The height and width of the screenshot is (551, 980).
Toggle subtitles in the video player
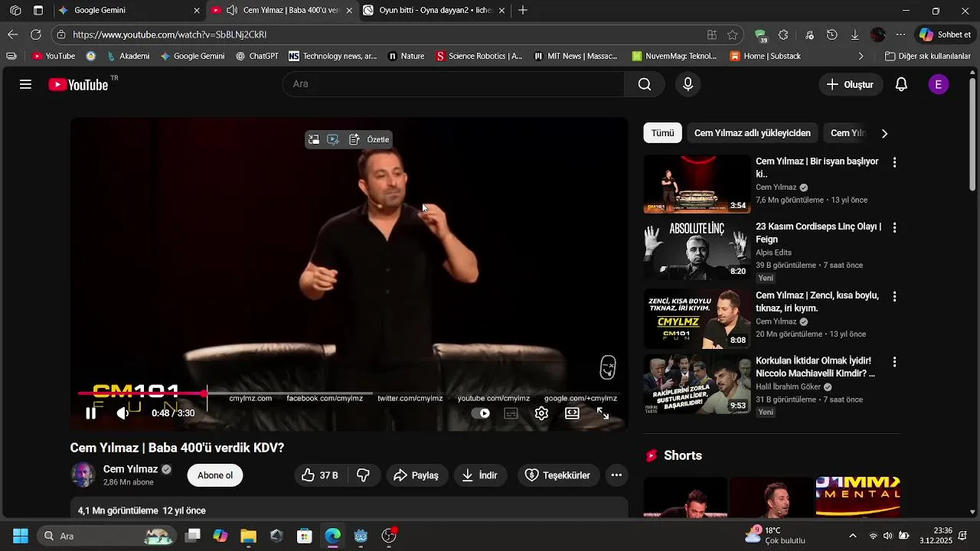coord(511,413)
